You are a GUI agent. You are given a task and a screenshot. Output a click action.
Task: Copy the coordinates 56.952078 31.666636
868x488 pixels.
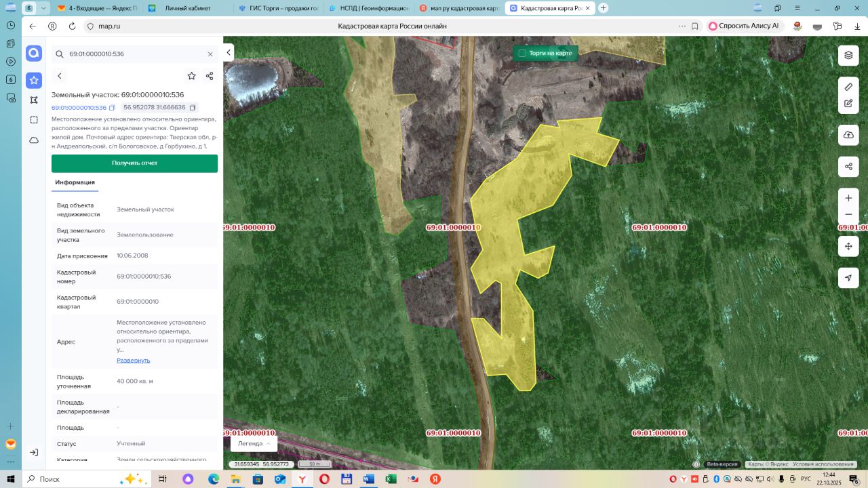point(193,108)
